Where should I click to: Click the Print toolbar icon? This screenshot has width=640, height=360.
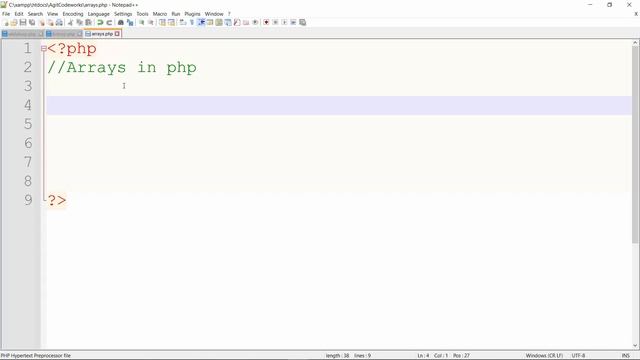tap(59, 22)
